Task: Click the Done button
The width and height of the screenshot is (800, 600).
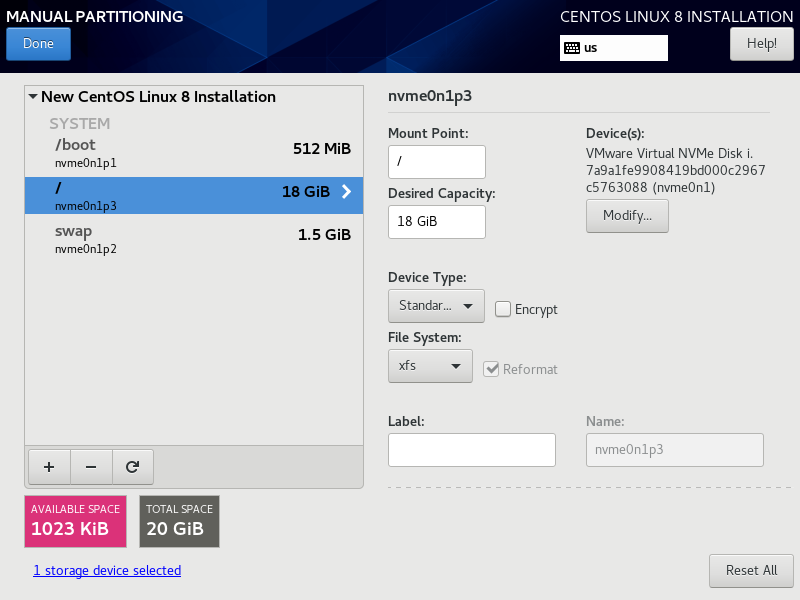Action: (38, 44)
